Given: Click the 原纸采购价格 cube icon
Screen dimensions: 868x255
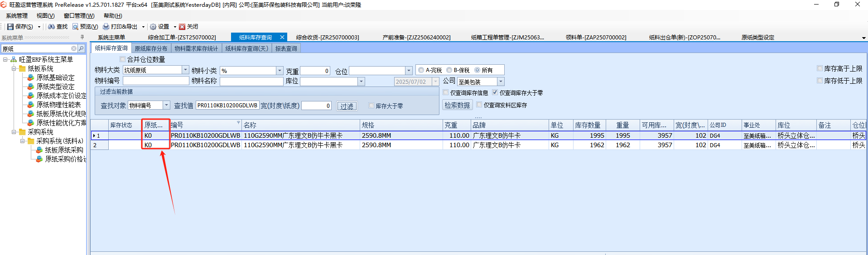Looking at the screenshot, I should (x=39, y=159).
